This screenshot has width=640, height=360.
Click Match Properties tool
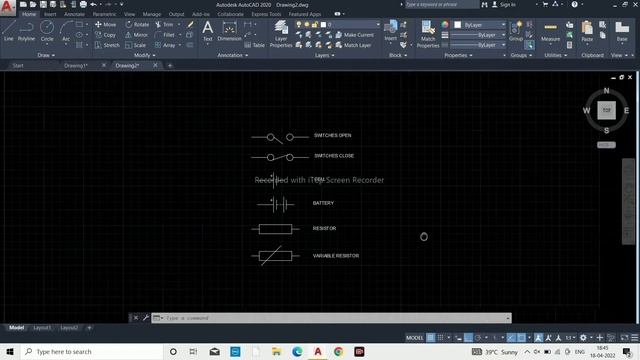point(428,34)
